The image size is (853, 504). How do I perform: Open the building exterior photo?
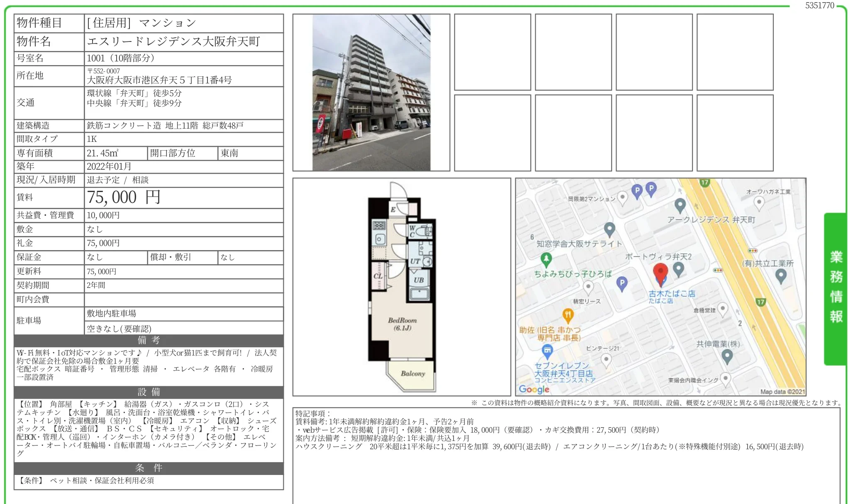(x=371, y=93)
